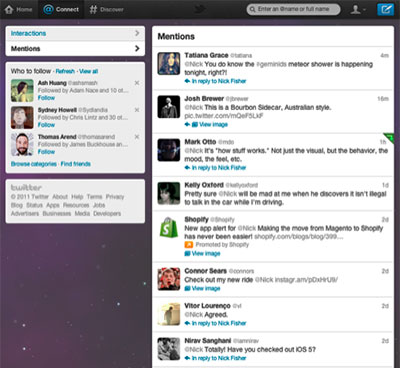The height and width of the screenshot is (368, 400).
Task: Dismiss Thomas Arend suggestion
Action: point(137,137)
